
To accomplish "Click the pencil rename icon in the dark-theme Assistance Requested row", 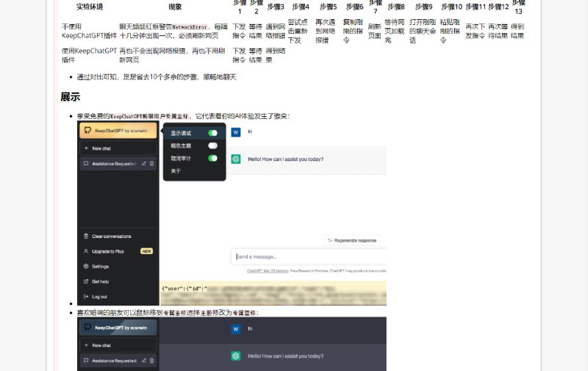I will [144, 361].
